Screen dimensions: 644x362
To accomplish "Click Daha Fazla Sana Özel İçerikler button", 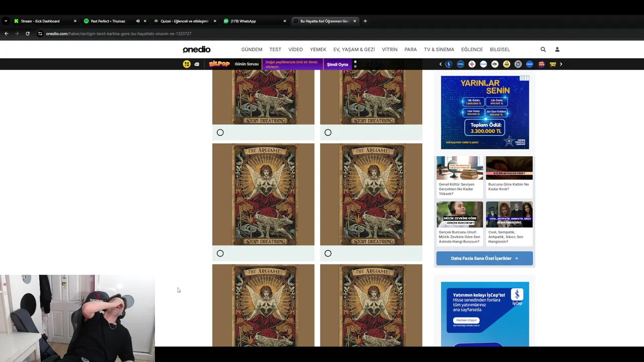I will tap(485, 258).
